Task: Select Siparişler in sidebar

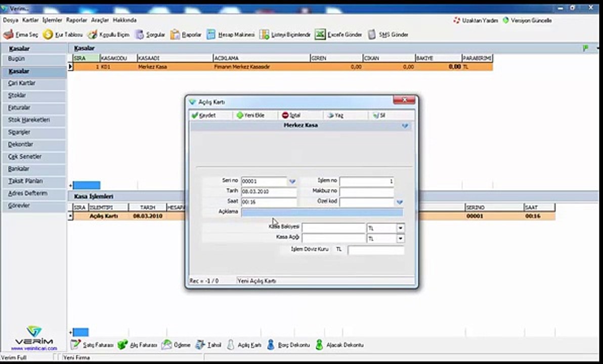Action: (34, 132)
